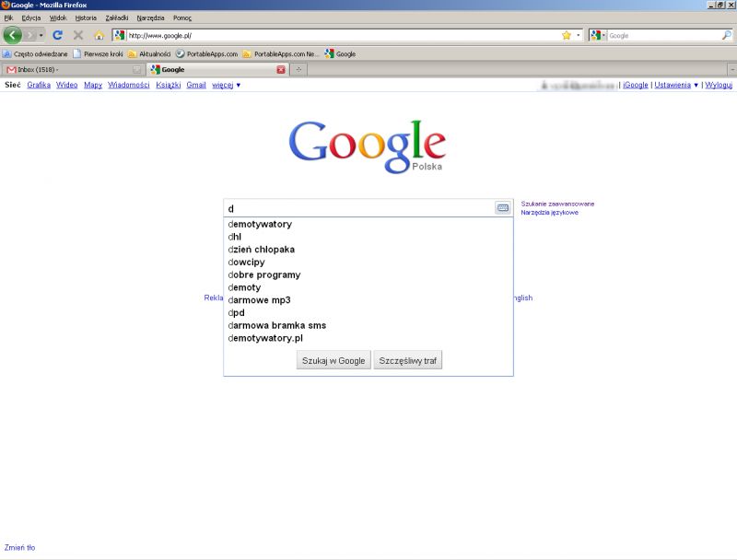Viewport: 737px width, 560px height.
Task: Expand the Ustawienia dropdown arrow
Action: [x=696, y=85]
